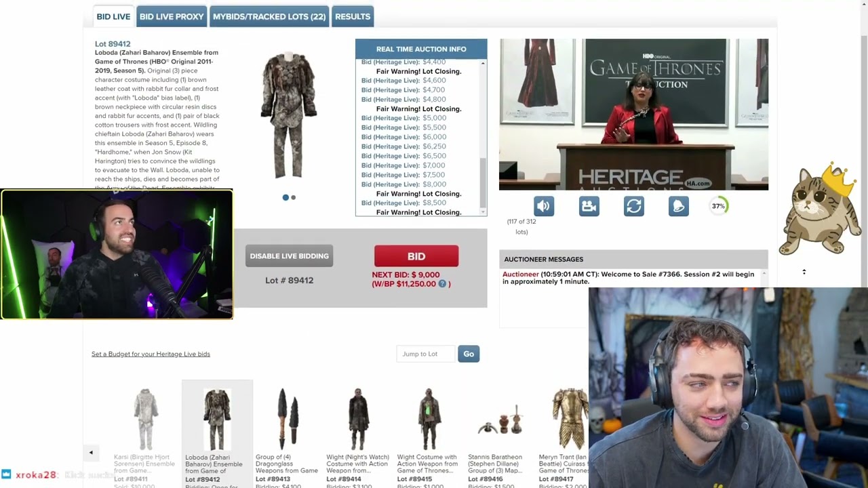This screenshot has width=868, height=488.
Task: Click the red BID button
Action: pos(416,256)
